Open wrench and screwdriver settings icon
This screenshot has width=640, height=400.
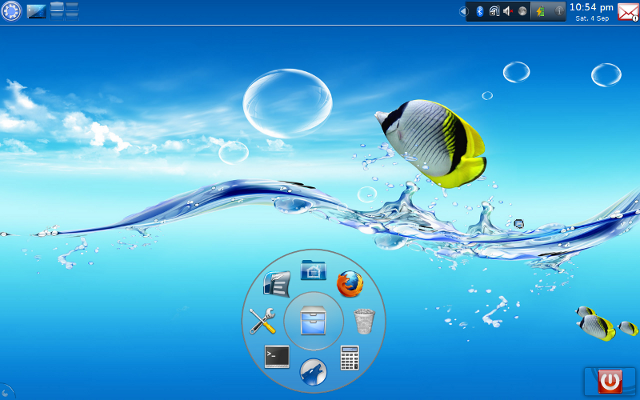[262, 321]
